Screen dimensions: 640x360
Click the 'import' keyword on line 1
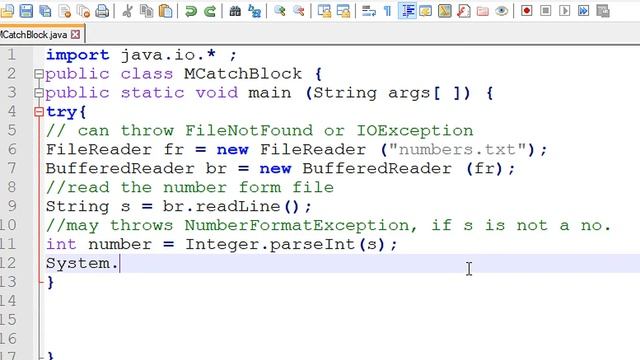click(78, 55)
